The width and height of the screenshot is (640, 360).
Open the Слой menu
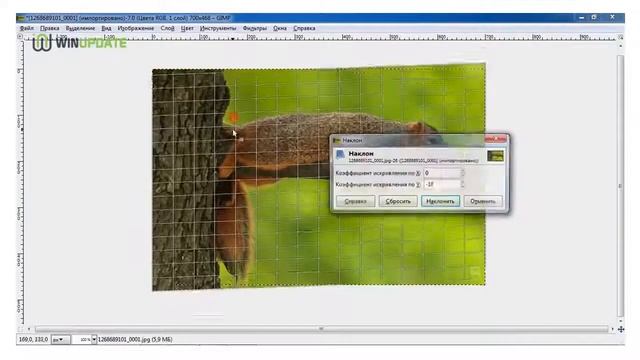click(167, 28)
